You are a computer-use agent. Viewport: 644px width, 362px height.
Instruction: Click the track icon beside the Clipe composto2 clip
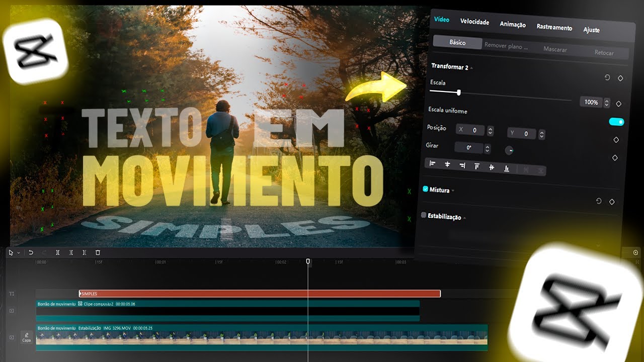(x=12, y=311)
